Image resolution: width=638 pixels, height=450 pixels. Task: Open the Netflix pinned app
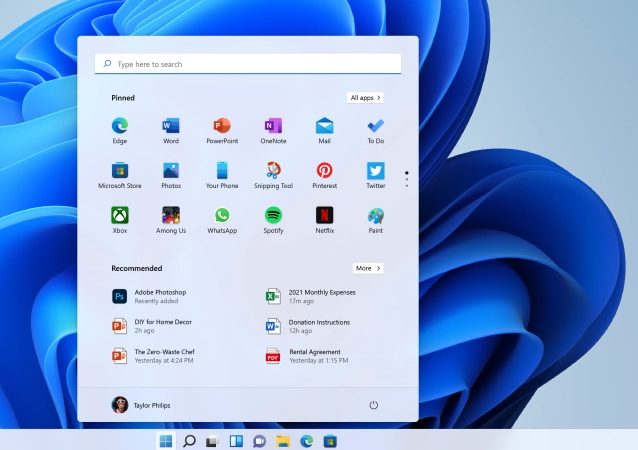324,216
